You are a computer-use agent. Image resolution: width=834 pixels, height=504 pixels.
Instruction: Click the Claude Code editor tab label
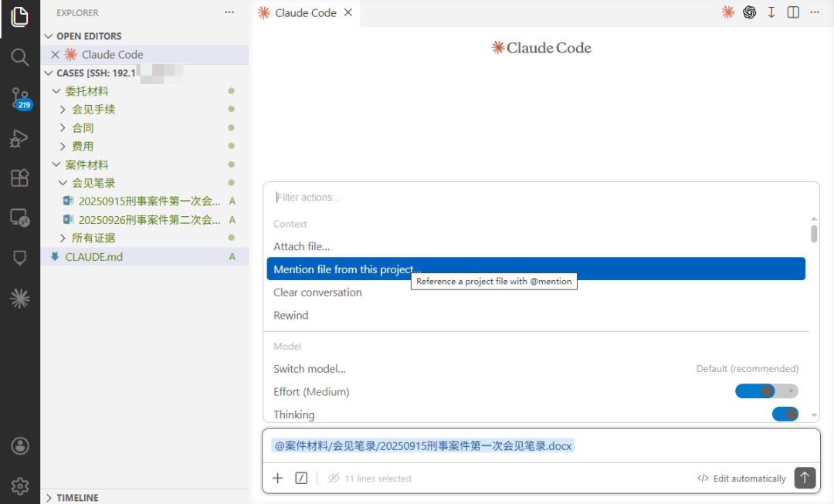(x=305, y=12)
